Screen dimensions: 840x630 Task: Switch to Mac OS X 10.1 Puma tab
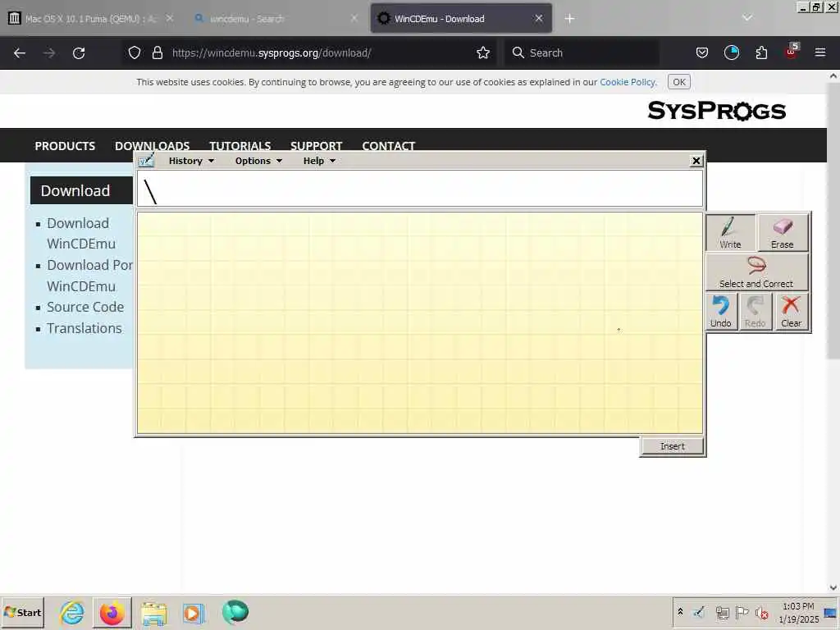[90, 19]
